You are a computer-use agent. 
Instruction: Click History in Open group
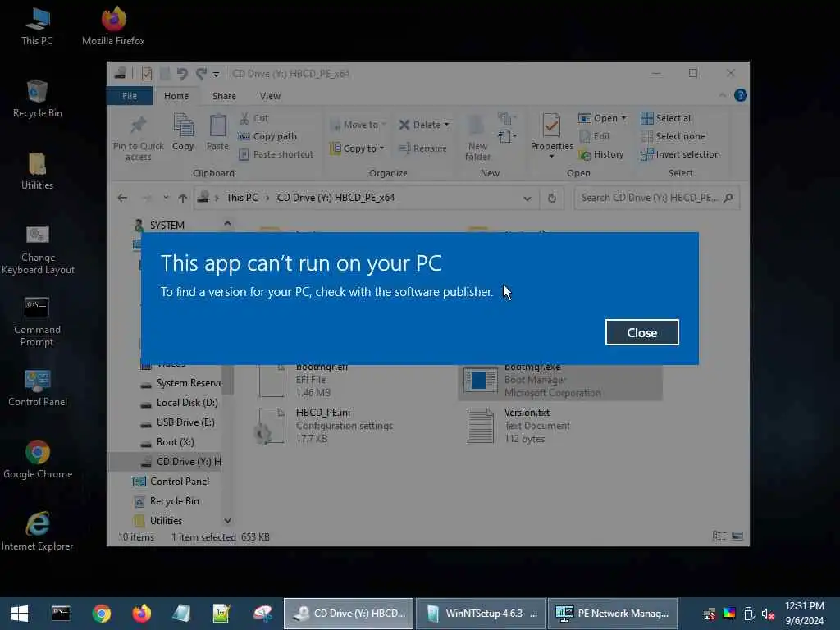pos(601,154)
